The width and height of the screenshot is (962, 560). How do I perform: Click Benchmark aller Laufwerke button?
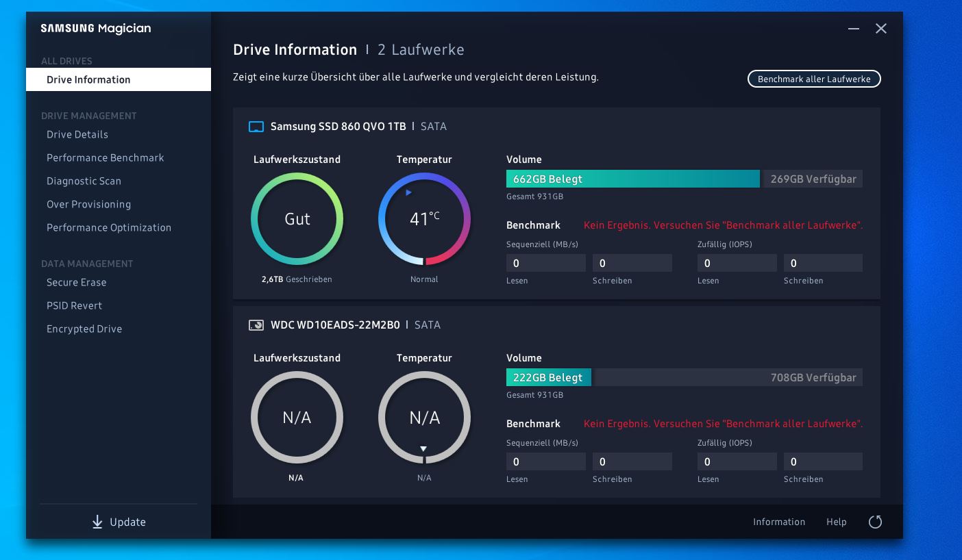point(814,79)
